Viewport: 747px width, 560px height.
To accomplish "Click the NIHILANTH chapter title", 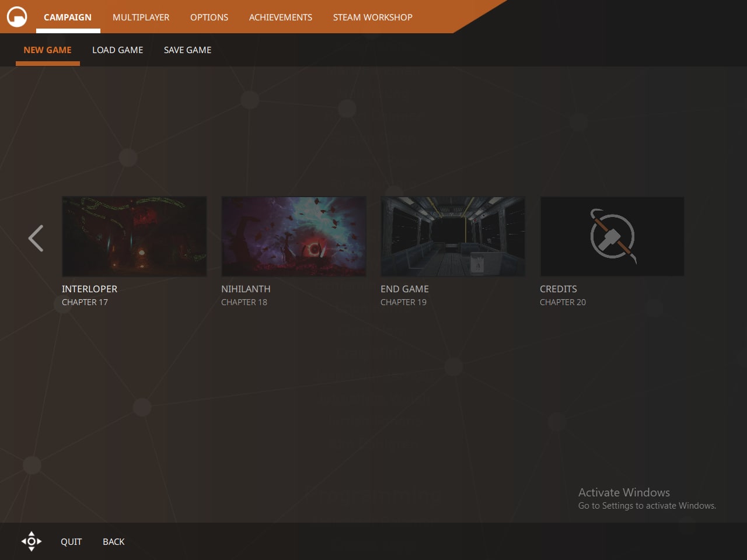I will pos(246,289).
